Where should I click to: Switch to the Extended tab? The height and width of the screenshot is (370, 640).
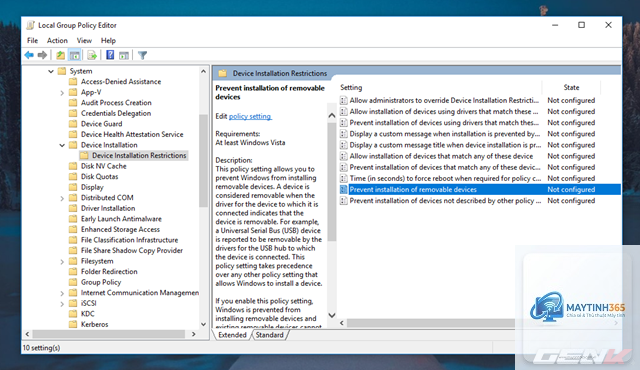click(x=232, y=335)
